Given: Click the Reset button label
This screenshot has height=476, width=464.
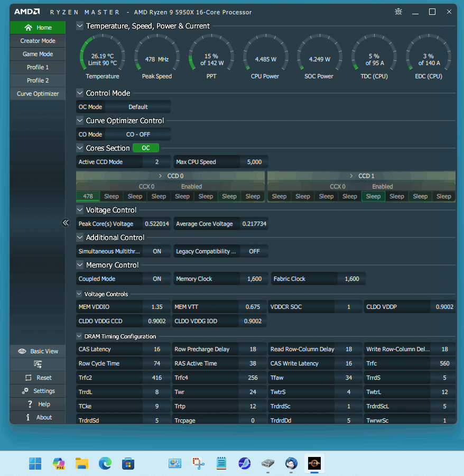Looking at the screenshot, I should point(44,378).
